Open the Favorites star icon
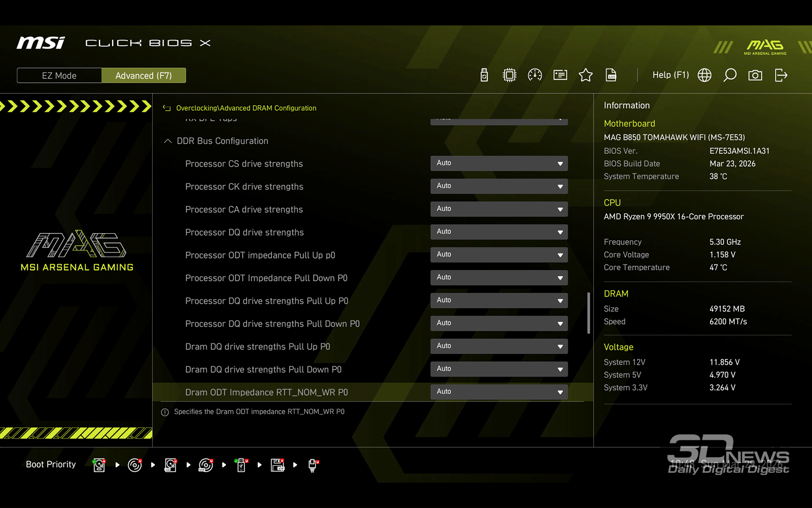The height and width of the screenshot is (508, 812). 586,75
